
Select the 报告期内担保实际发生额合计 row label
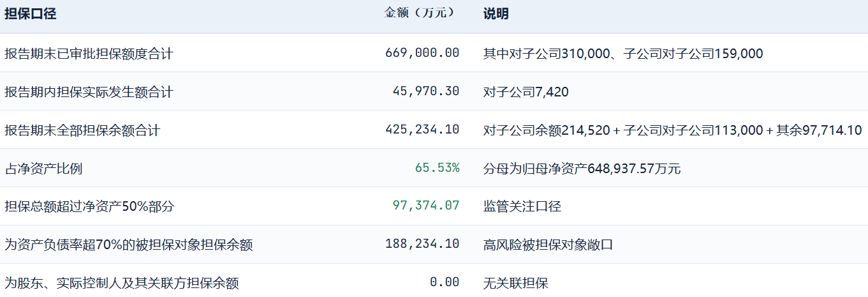(x=89, y=92)
